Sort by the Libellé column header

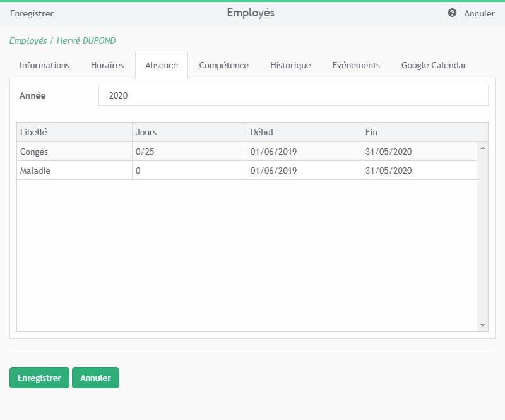pyautogui.click(x=74, y=132)
